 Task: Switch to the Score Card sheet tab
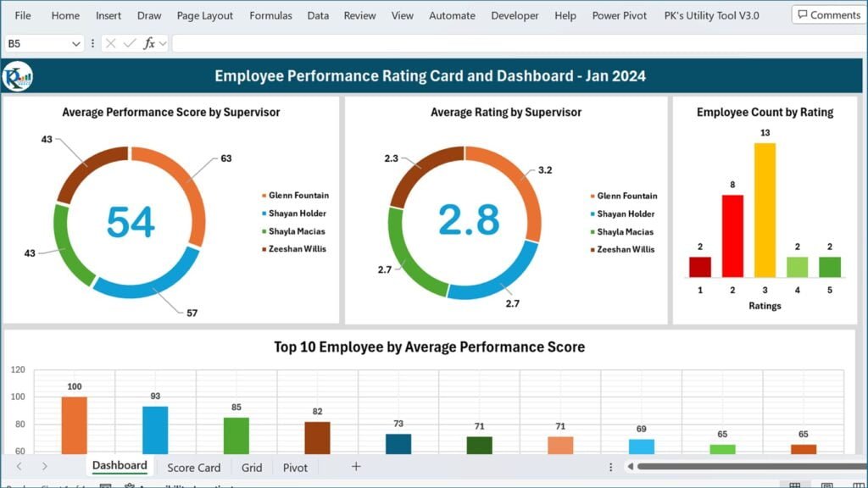point(194,467)
